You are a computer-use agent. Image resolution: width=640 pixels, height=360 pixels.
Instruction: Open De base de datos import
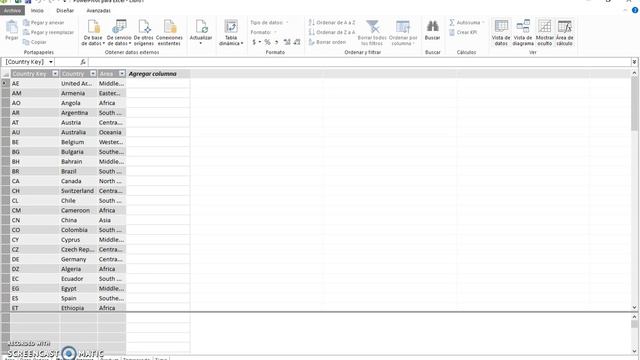tap(93, 33)
